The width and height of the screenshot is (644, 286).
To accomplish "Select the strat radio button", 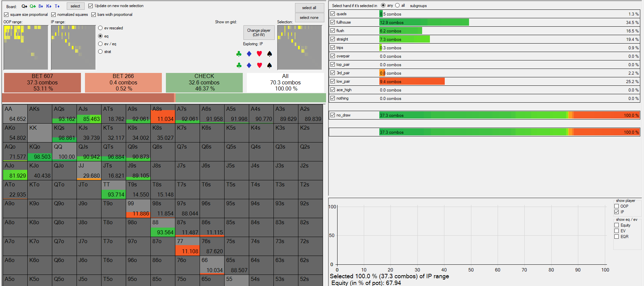I will 100,52.
